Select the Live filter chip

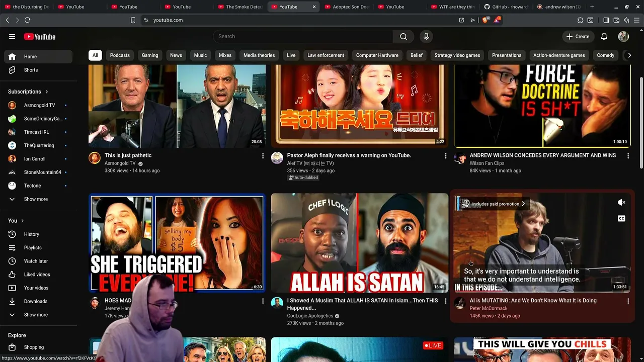[x=291, y=55]
